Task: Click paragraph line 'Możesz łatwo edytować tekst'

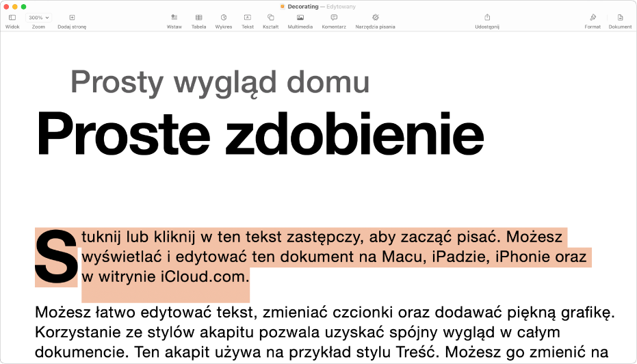Action: (325, 313)
